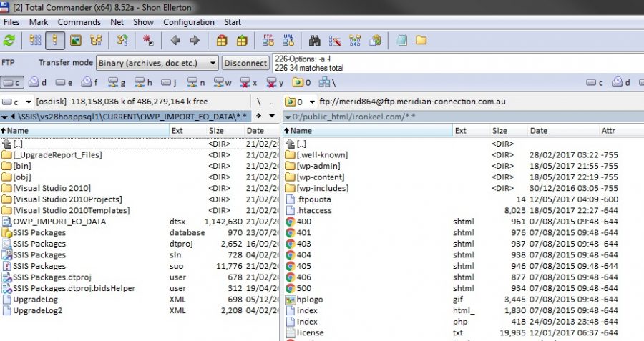Select optical drive d in the left drive bar
The width and height of the screenshot is (644, 341).
coord(37,82)
